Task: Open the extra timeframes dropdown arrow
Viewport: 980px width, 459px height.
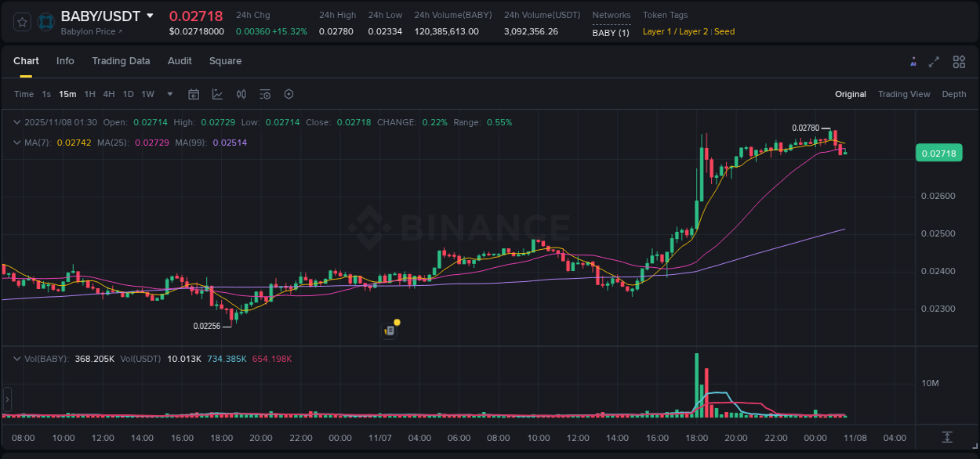Action: [169, 94]
